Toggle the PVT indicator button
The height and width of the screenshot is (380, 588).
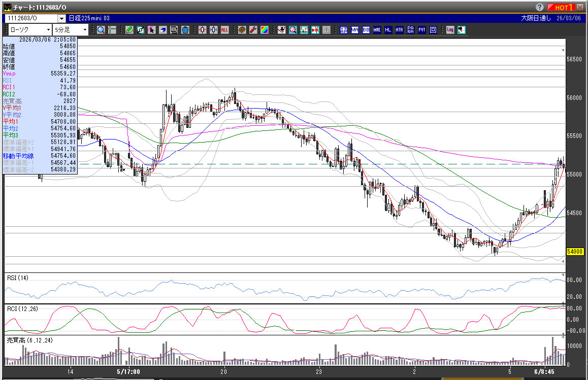421,30
